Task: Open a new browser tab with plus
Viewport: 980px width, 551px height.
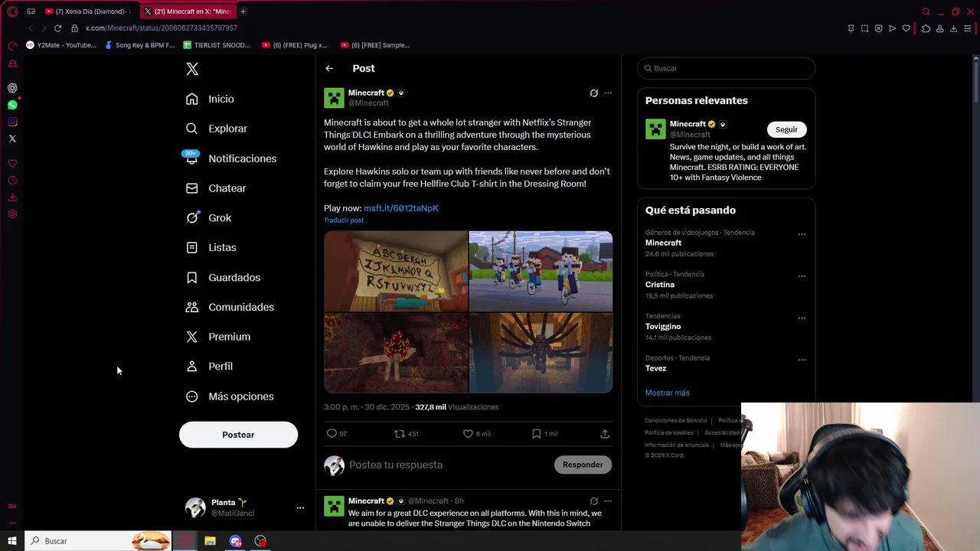Action: point(243,11)
